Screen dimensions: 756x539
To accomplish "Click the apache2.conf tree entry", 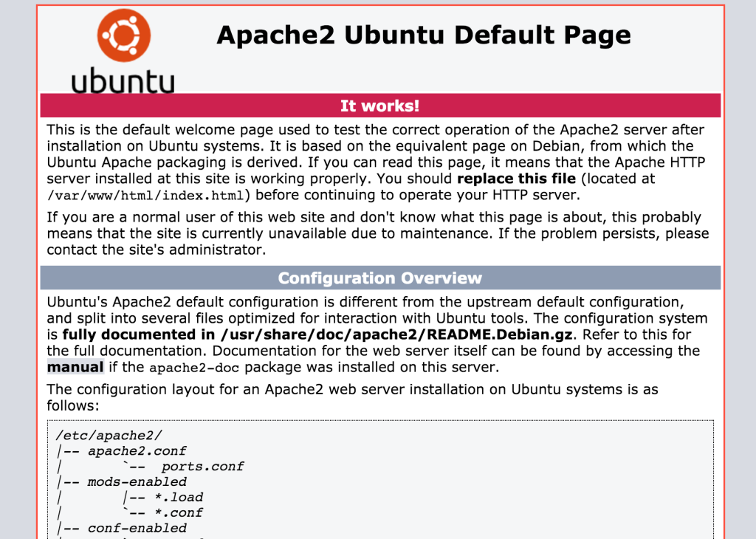I will (137, 451).
